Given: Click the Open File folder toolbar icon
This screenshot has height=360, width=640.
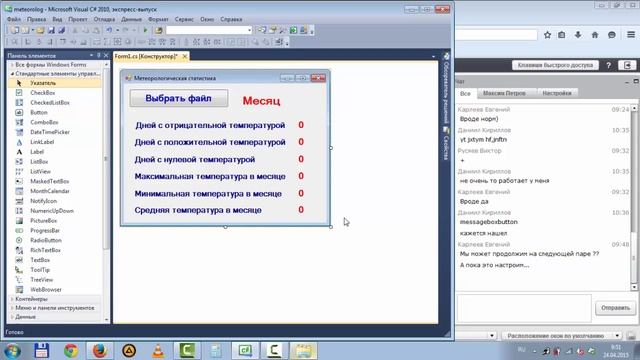Looking at the screenshot, I should click(40, 30).
